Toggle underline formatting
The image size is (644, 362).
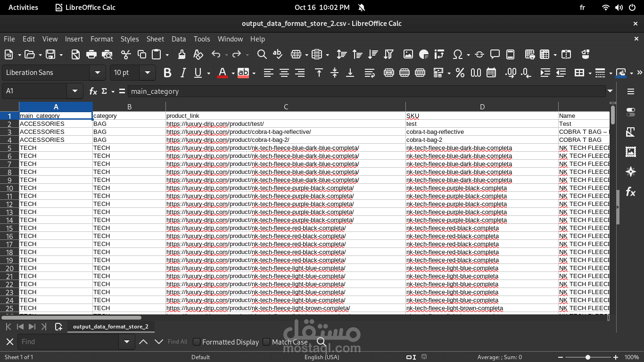tap(198, 73)
